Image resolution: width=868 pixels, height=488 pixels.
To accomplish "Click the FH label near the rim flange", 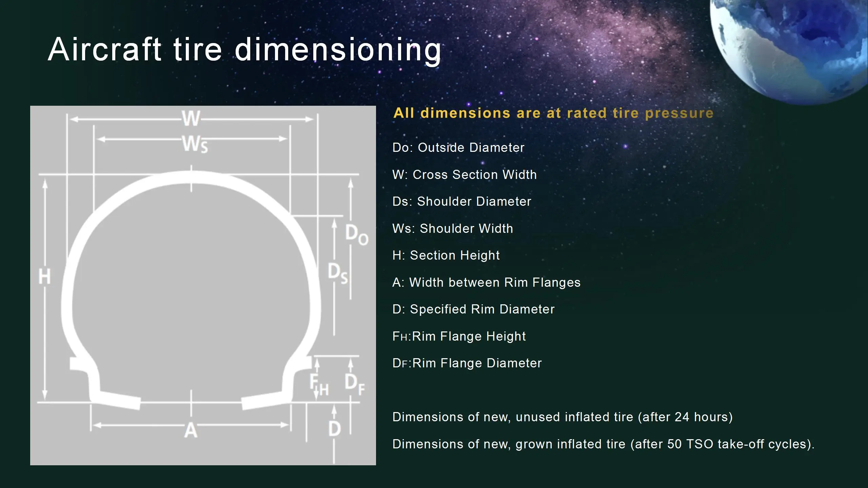I will tap(319, 385).
